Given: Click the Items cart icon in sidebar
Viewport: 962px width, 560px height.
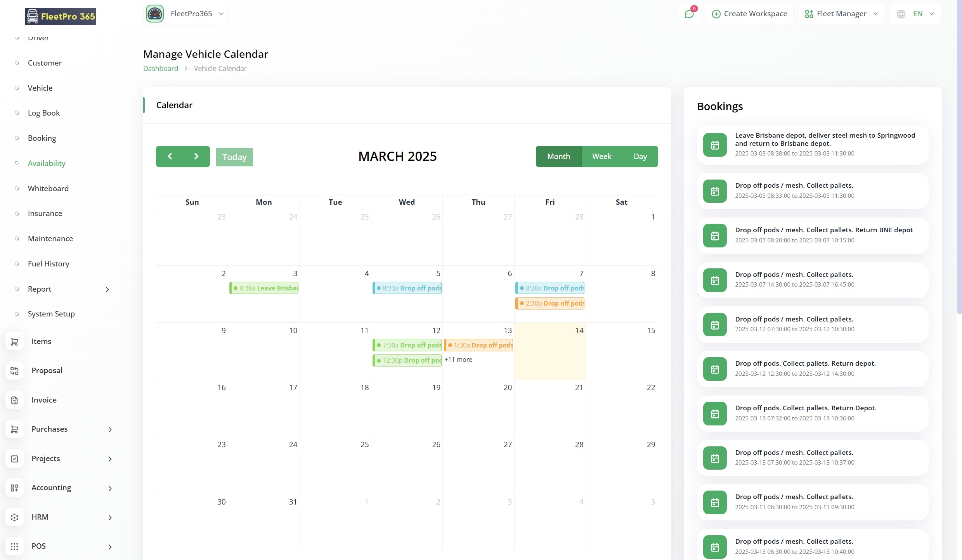Looking at the screenshot, I should click(14, 342).
